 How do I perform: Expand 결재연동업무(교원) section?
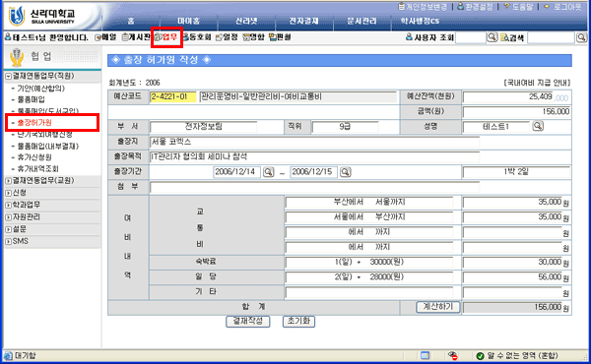tap(8, 181)
